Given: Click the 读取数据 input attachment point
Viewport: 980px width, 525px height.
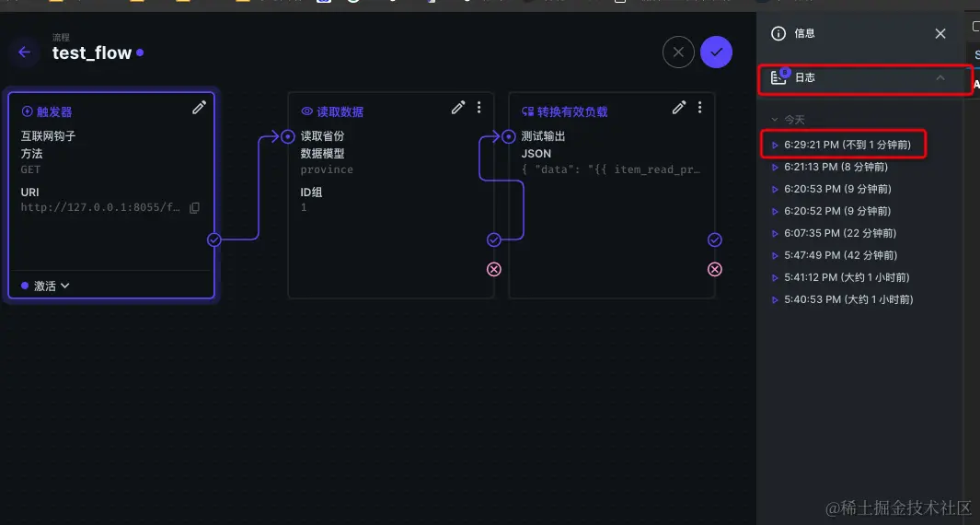Looking at the screenshot, I should click(287, 136).
